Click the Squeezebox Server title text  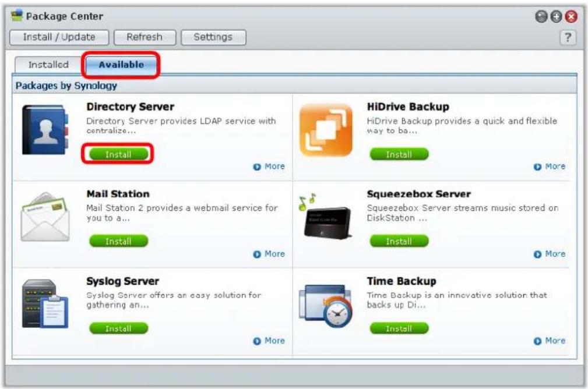pos(419,194)
